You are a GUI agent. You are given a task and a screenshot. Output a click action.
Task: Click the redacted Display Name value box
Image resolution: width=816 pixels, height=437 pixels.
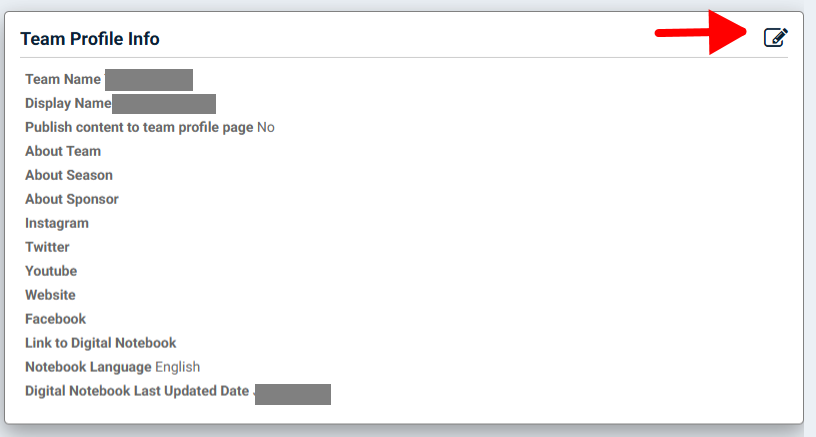click(x=164, y=104)
